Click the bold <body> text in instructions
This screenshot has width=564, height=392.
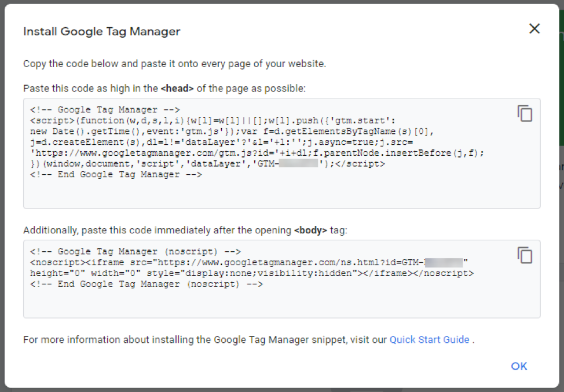pyautogui.click(x=310, y=230)
